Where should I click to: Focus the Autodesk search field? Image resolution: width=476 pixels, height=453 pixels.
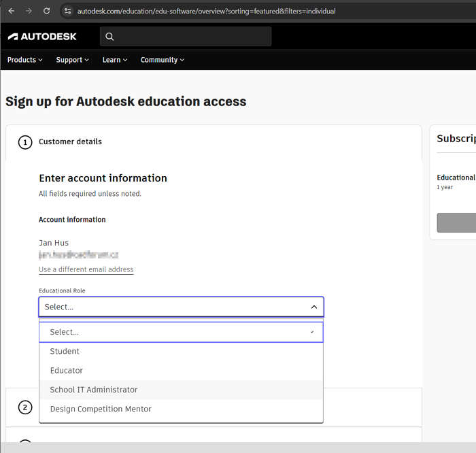pos(186,37)
